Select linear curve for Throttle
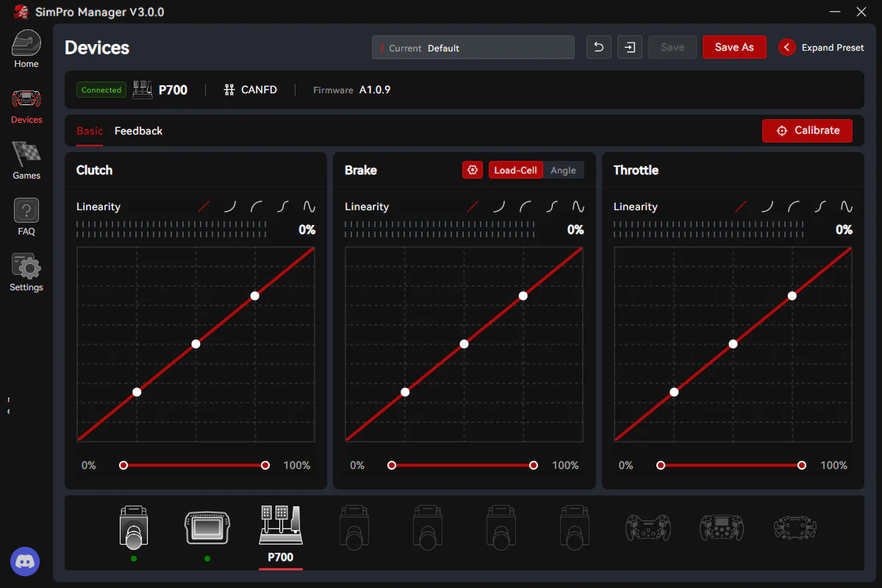882x588 pixels. 741,207
